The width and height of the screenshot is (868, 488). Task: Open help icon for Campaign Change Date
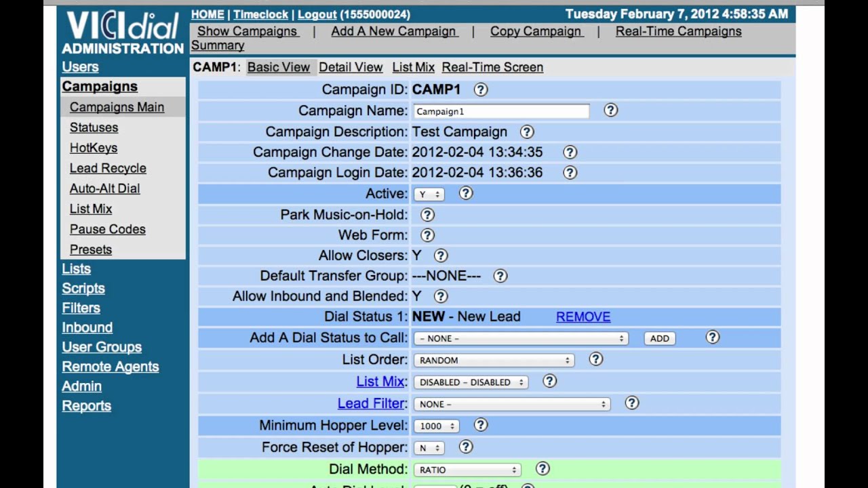[x=570, y=152]
